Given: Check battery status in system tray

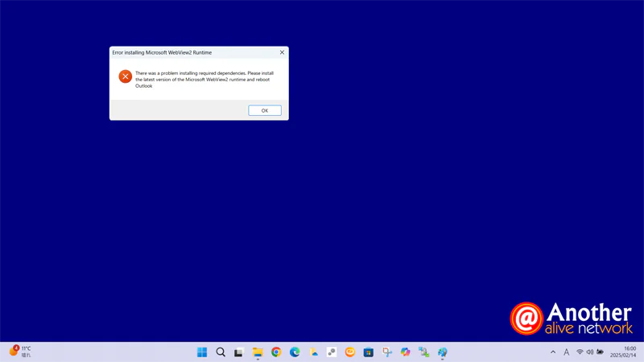Looking at the screenshot, I should [600, 352].
